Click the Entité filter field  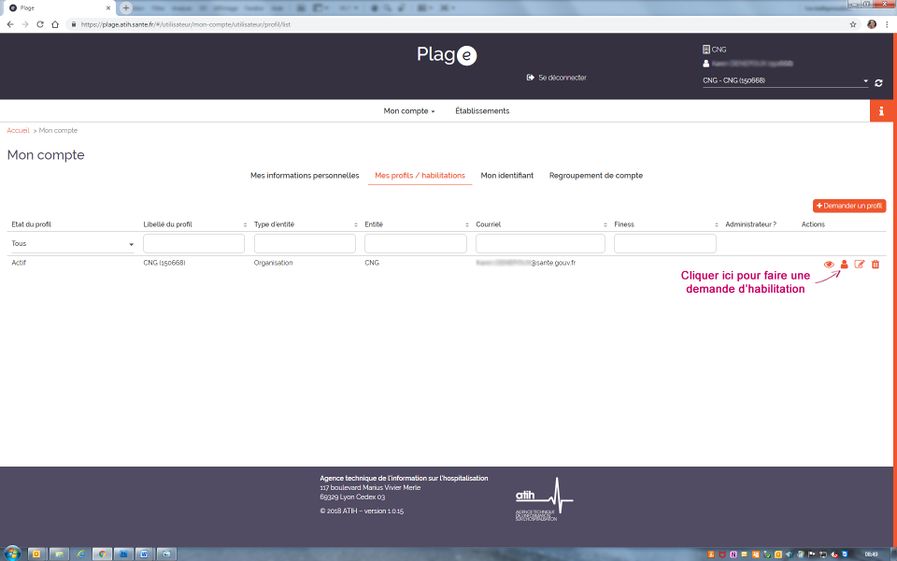point(415,244)
